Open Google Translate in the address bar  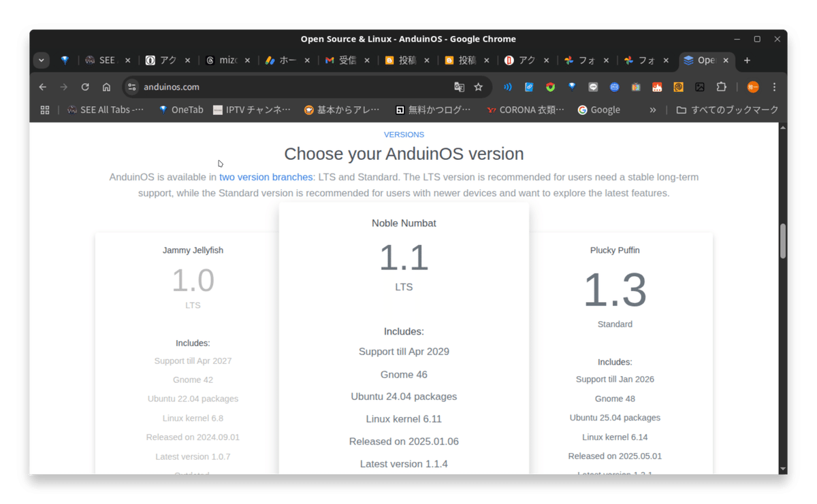(x=460, y=87)
